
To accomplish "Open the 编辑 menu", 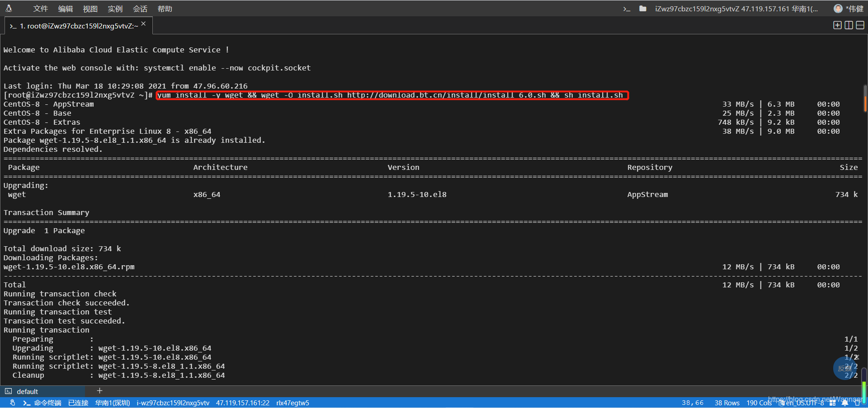I will click(x=65, y=9).
